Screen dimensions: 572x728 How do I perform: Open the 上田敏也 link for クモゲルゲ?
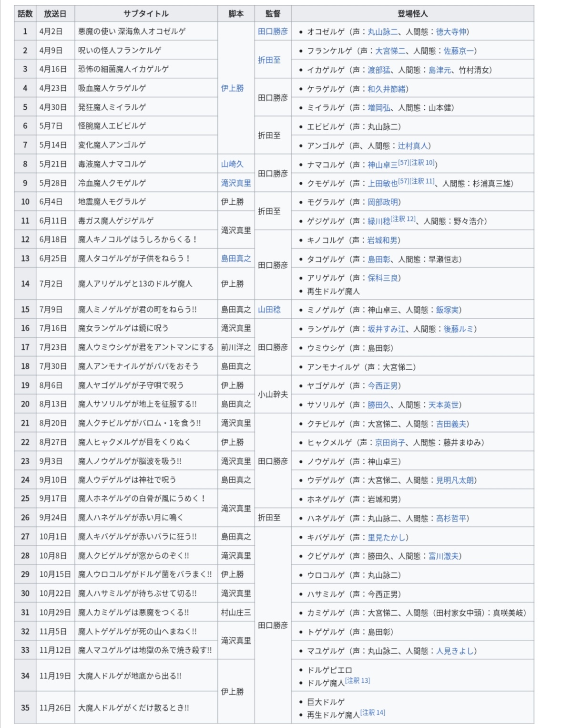tap(382, 184)
